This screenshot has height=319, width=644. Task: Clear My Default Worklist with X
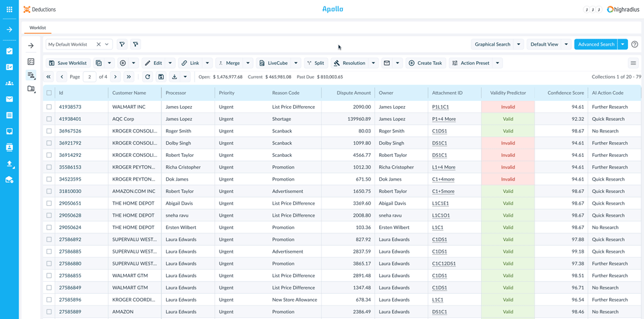pyautogui.click(x=99, y=44)
